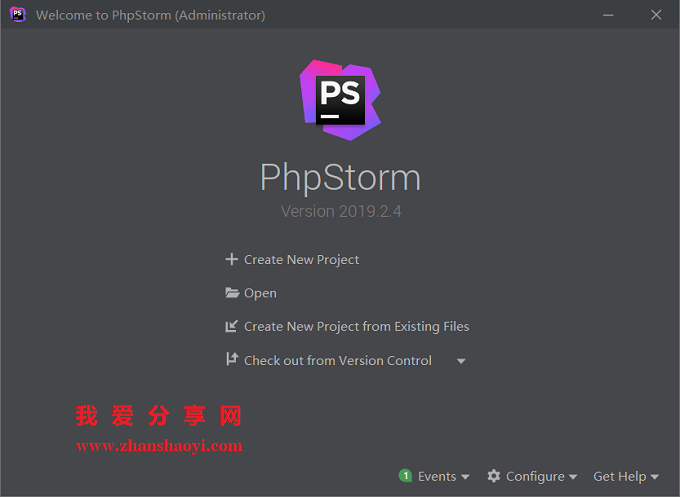Image resolution: width=680 pixels, height=497 pixels.
Task: Open the Events menu label
Action: click(437, 476)
